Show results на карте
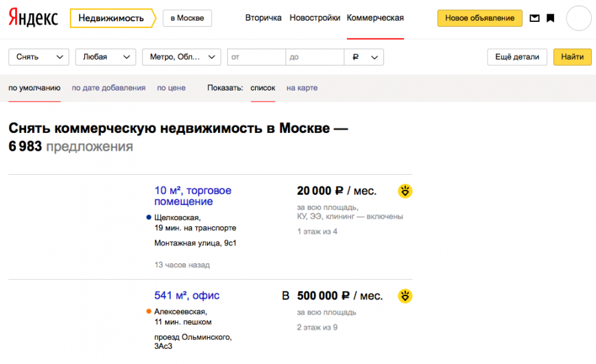The height and width of the screenshot is (364, 596). tap(302, 88)
